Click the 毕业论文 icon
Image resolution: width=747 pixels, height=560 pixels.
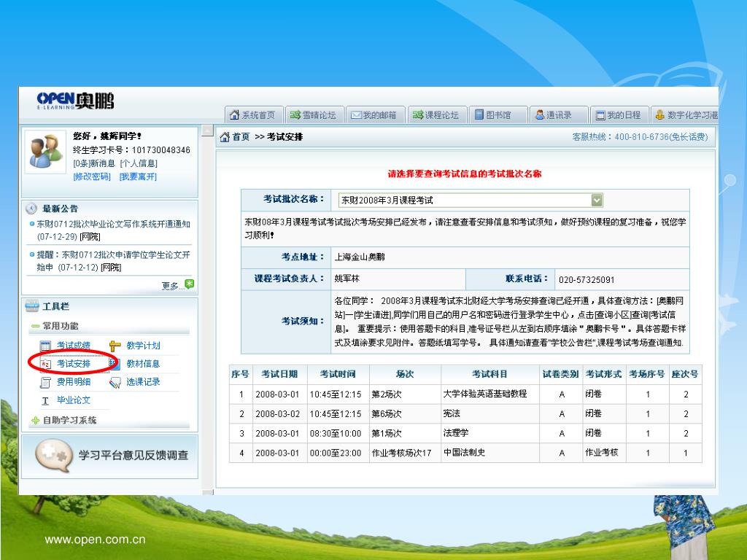point(45,400)
